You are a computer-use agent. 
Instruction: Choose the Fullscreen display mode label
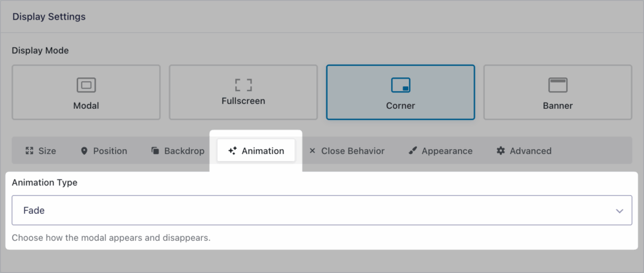pos(243,101)
